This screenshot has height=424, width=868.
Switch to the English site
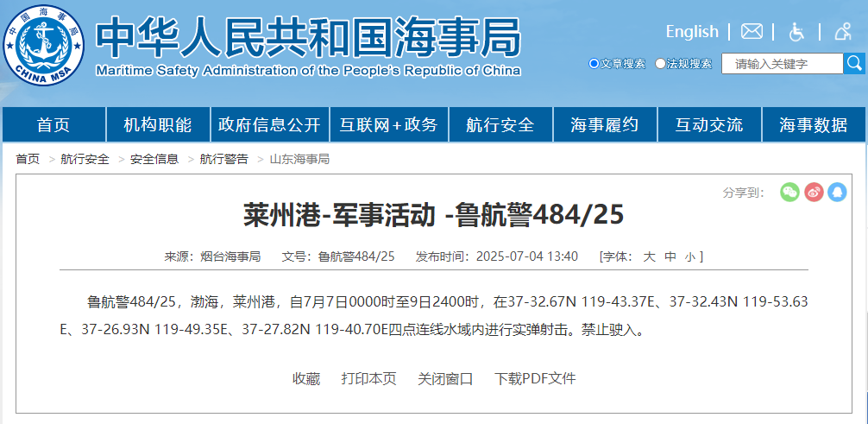pos(692,32)
